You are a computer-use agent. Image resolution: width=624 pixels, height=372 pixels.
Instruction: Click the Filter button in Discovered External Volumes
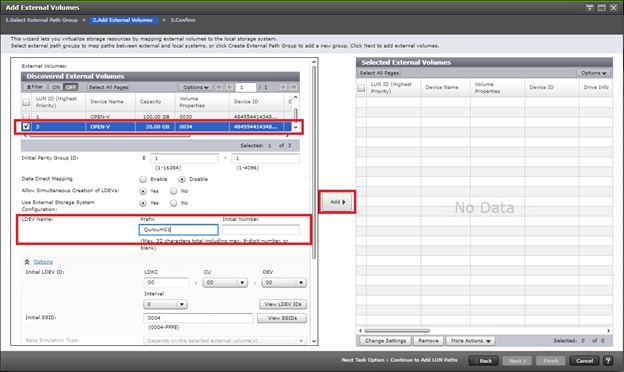click(35, 87)
